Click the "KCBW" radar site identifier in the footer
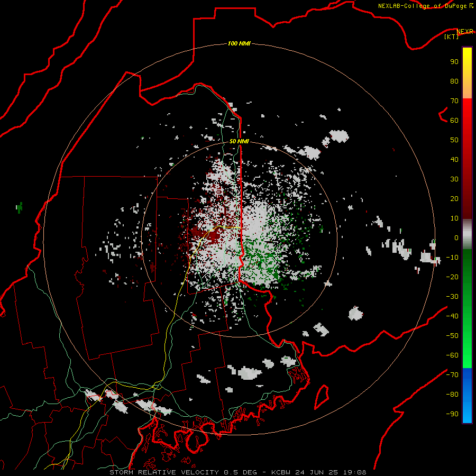The image size is (476, 476). coord(281,472)
